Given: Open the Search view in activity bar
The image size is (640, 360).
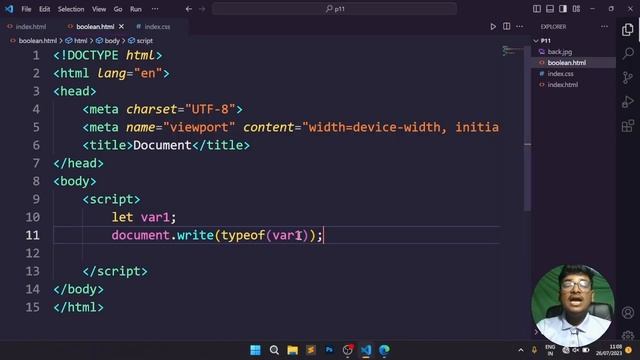Looking at the screenshot, I should coord(628,53).
